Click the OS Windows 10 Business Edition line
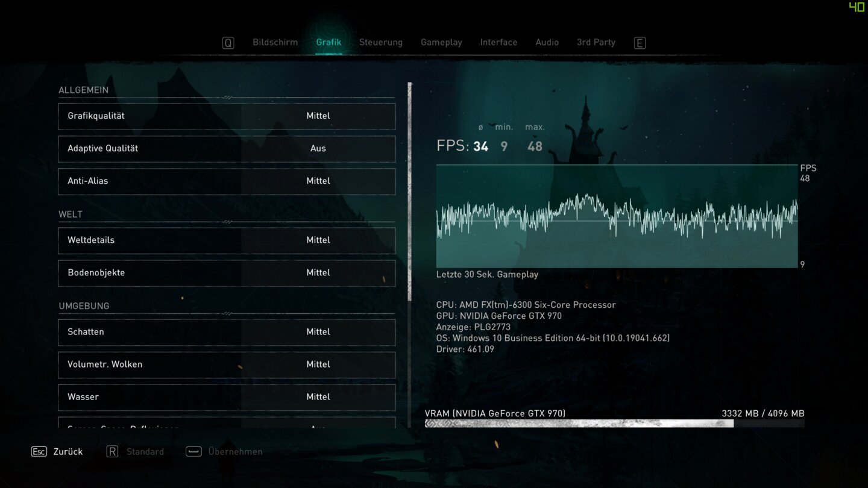Screen dimensions: 868x488 pyautogui.click(x=553, y=338)
